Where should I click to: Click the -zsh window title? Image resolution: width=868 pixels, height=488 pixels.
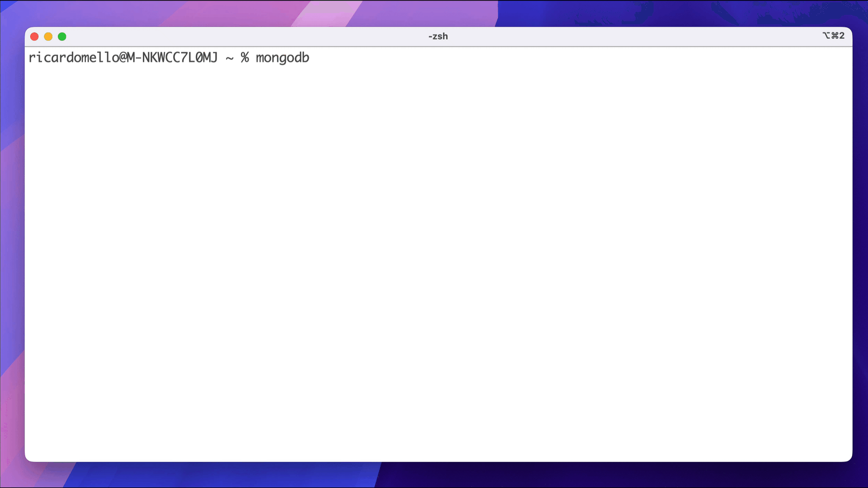pyautogui.click(x=438, y=36)
